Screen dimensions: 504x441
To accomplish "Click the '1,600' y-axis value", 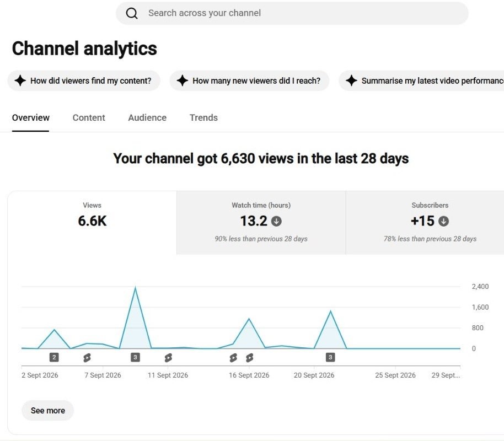I will point(480,307).
